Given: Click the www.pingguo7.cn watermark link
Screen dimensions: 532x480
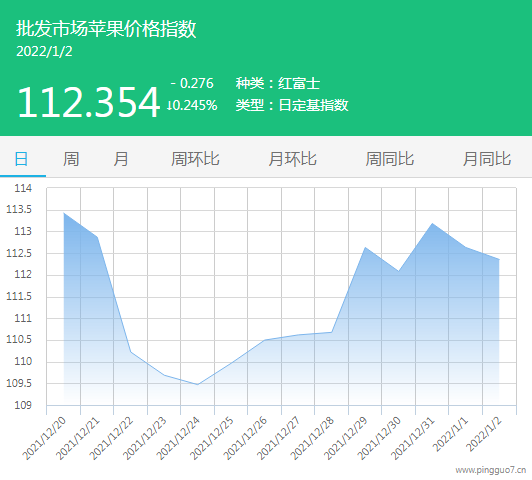Looking at the screenshot, I should point(491,470).
